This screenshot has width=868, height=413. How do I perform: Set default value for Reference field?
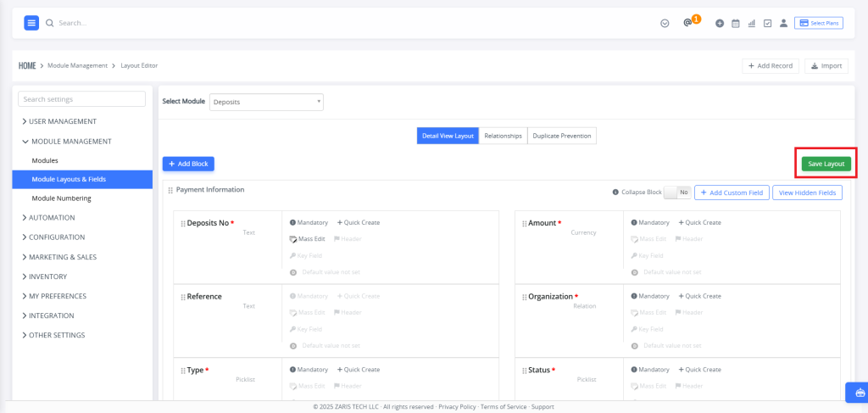coord(325,345)
